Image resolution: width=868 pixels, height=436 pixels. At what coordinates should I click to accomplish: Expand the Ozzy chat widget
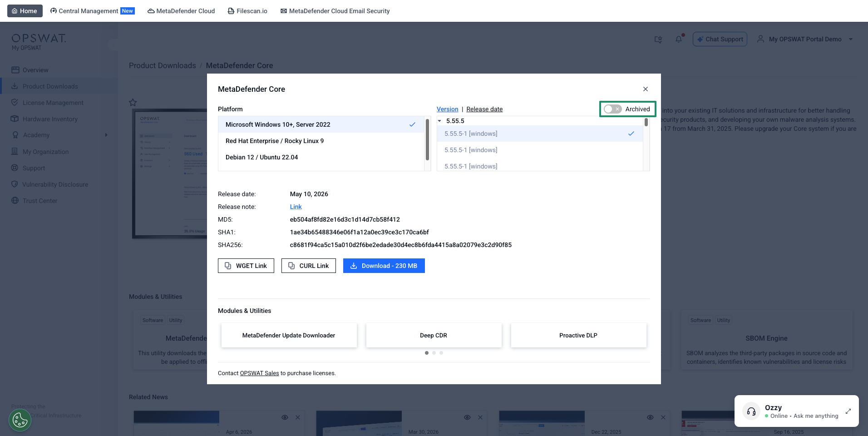pyautogui.click(x=848, y=411)
